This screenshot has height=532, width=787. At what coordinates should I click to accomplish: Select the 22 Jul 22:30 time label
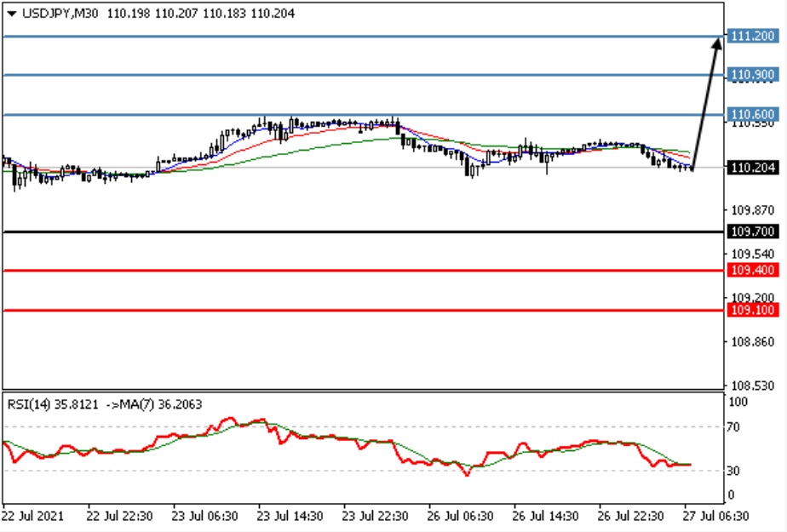pyautogui.click(x=120, y=516)
